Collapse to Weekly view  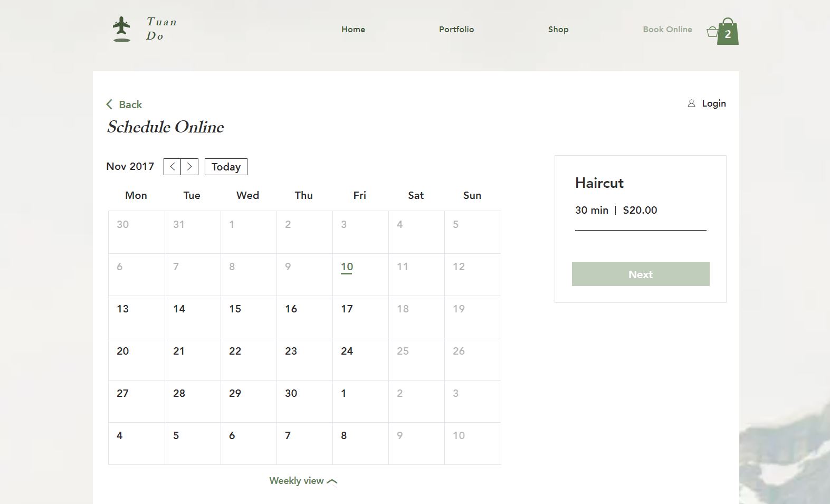(x=303, y=481)
